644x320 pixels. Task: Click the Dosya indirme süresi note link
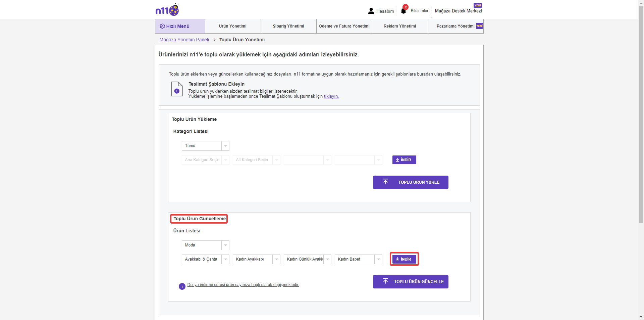(243, 285)
